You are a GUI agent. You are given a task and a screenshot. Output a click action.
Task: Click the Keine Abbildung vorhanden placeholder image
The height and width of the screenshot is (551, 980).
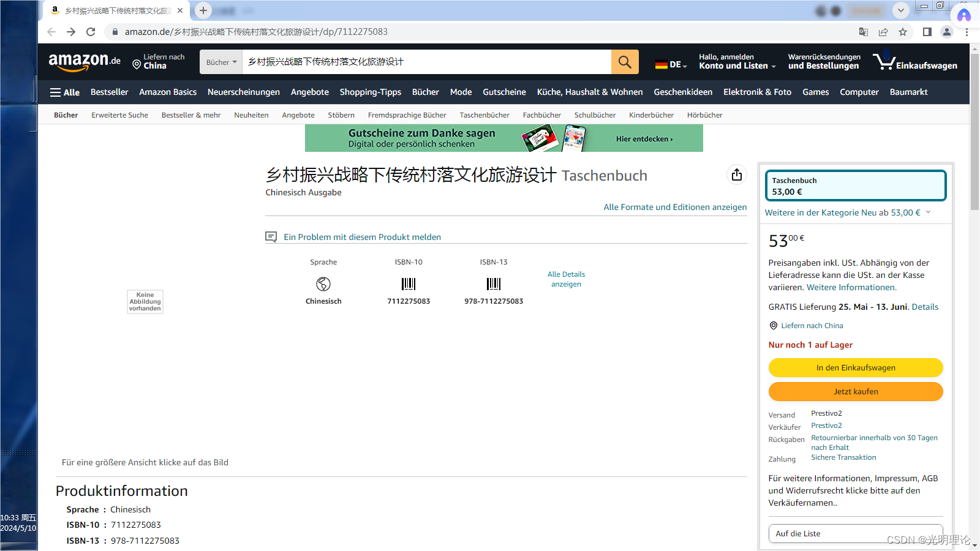[145, 302]
